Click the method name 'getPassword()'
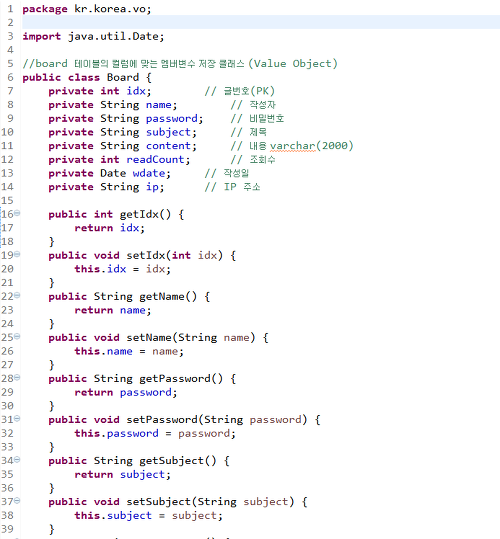The width and height of the screenshot is (500, 539). (181, 379)
